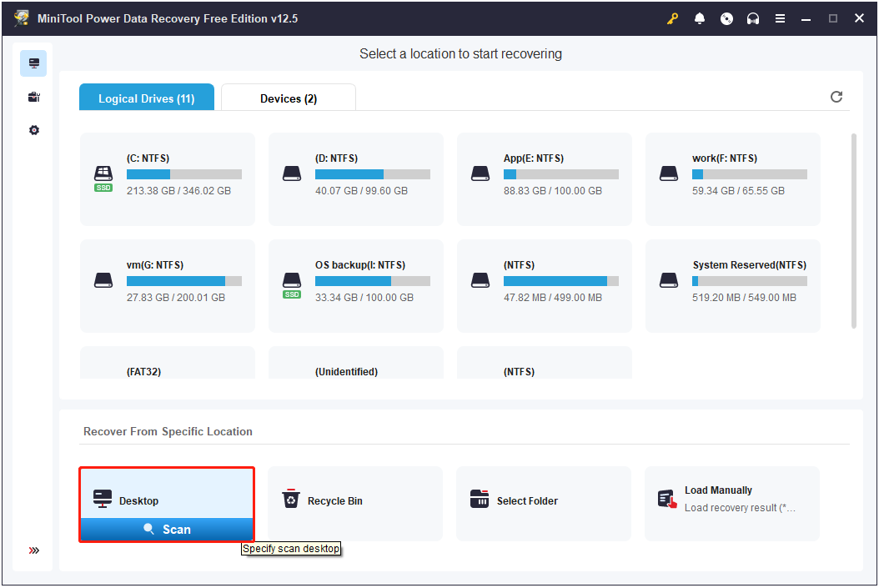Click the Recycle Bin trash icon
This screenshot has width=879, height=588.
point(290,498)
